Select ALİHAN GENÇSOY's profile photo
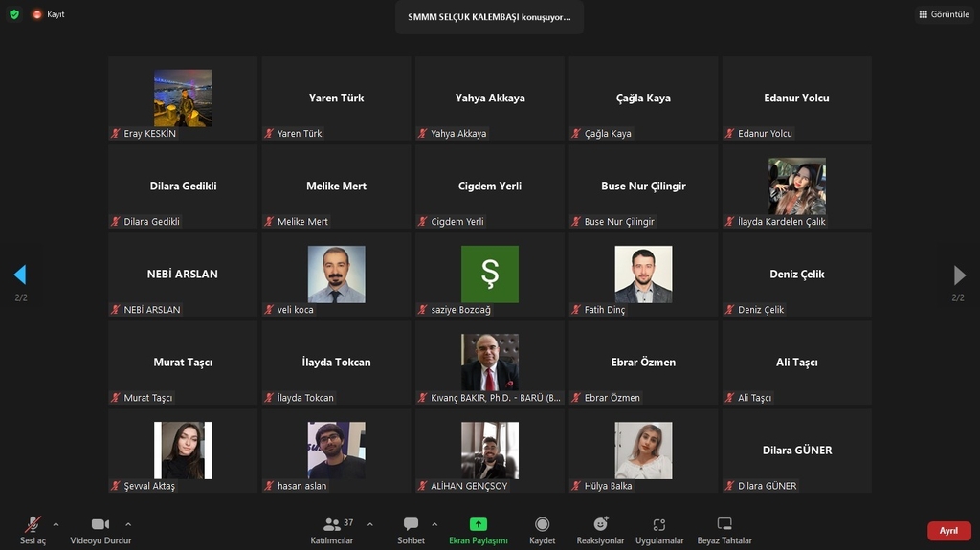980x550 pixels. tap(490, 451)
